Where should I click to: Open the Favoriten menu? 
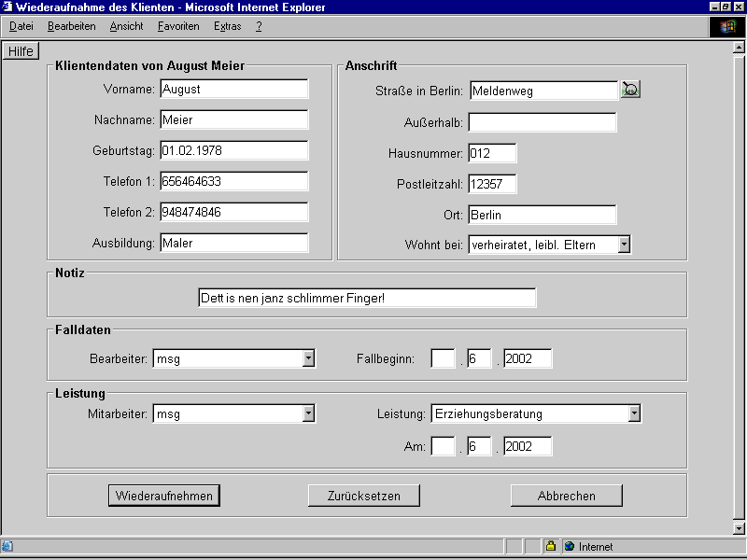[178, 26]
